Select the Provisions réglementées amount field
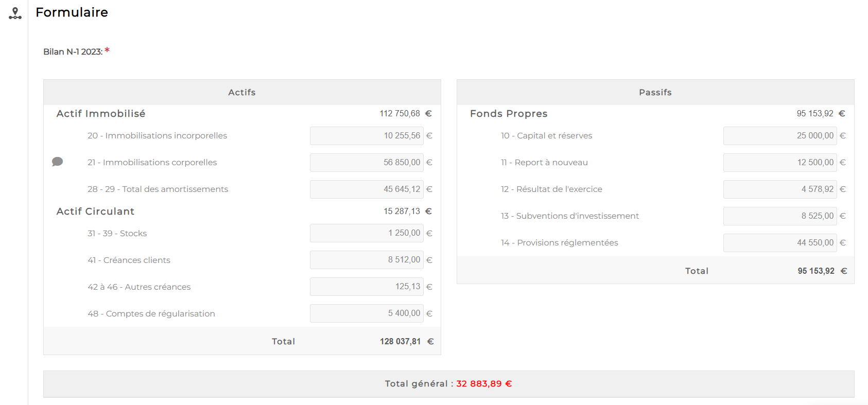The image size is (868, 405). 779,243
